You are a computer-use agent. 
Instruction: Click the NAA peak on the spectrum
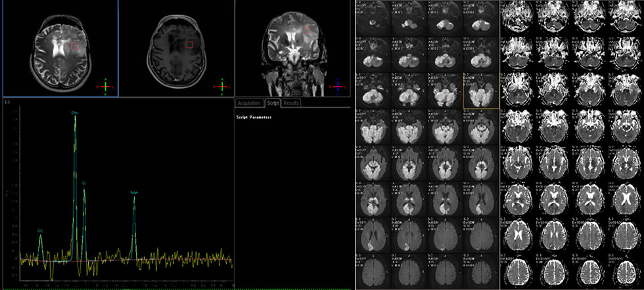(x=134, y=197)
